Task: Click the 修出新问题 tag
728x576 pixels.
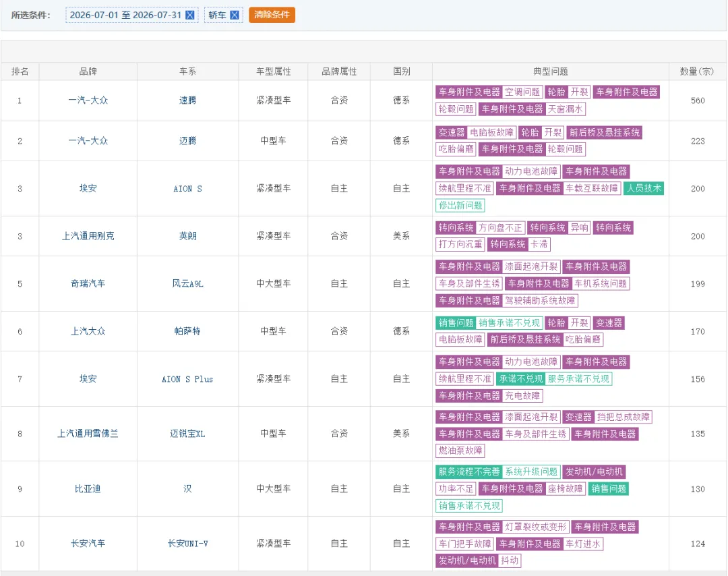Action: coord(460,205)
